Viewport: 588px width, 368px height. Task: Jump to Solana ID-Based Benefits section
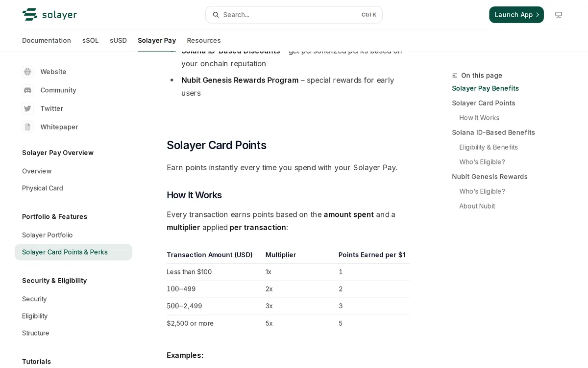point(493,132)
